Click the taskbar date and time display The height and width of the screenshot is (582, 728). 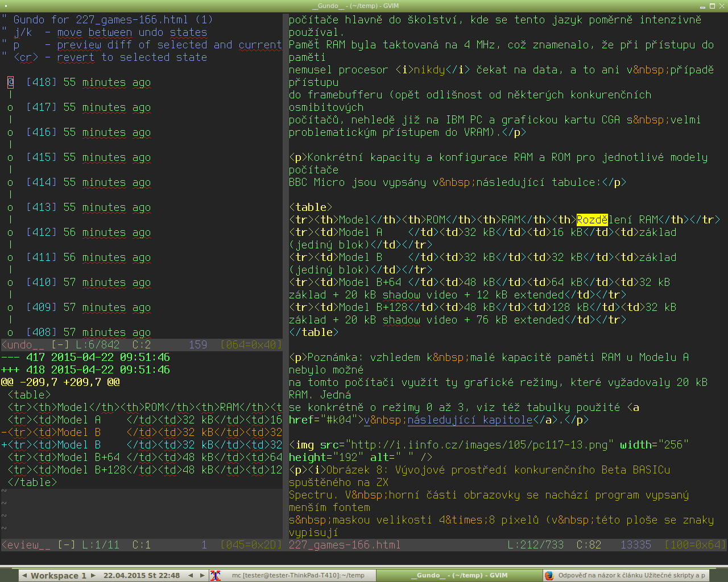(x=142, y=575)
